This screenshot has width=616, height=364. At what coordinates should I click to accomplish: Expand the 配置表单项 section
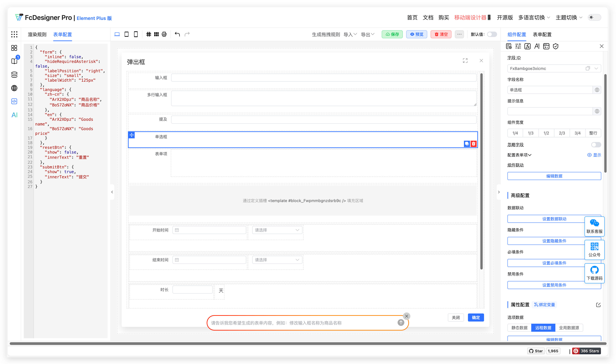click(x=519, y=155)
